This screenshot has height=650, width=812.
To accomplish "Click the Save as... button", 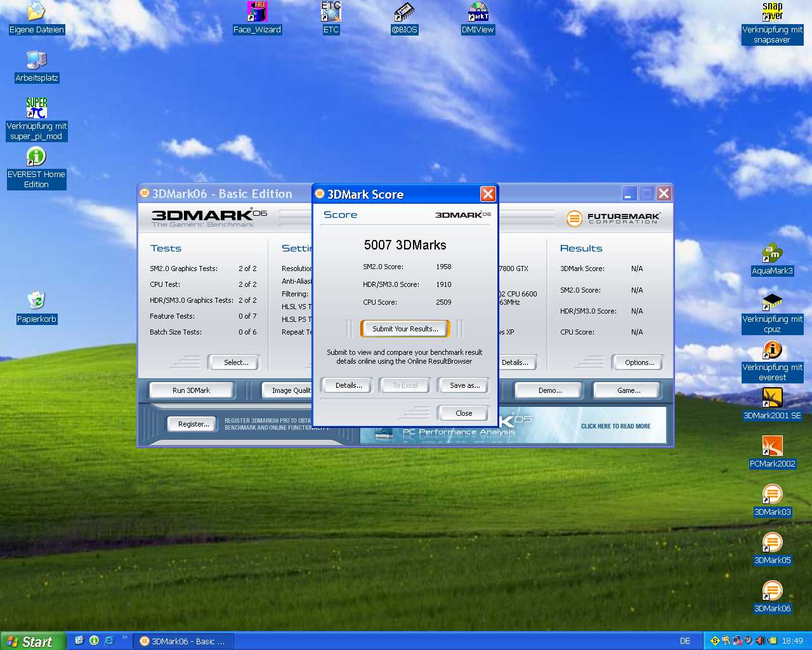I will (x=464, y=385).
